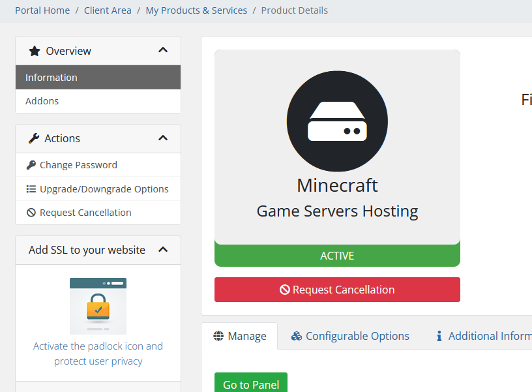Screen dimensions: 532x392
Task: Open Change Password in Actions
Action: pos(98,165)
